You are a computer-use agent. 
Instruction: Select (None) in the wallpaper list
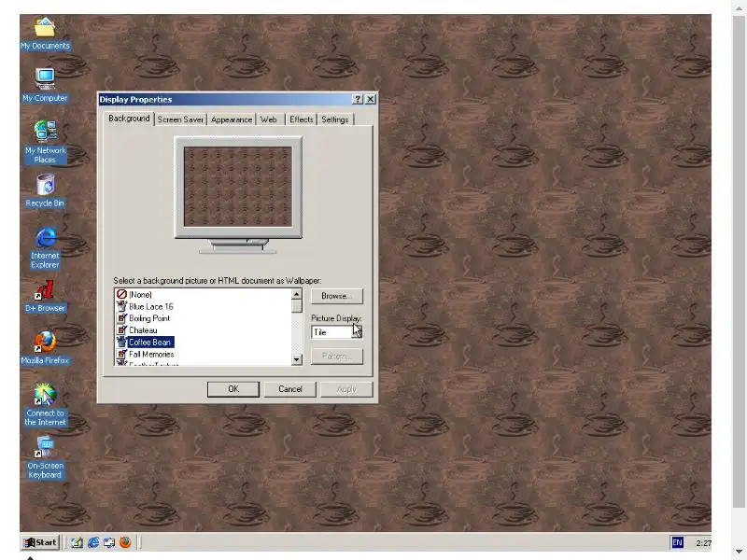coord(140,295)
